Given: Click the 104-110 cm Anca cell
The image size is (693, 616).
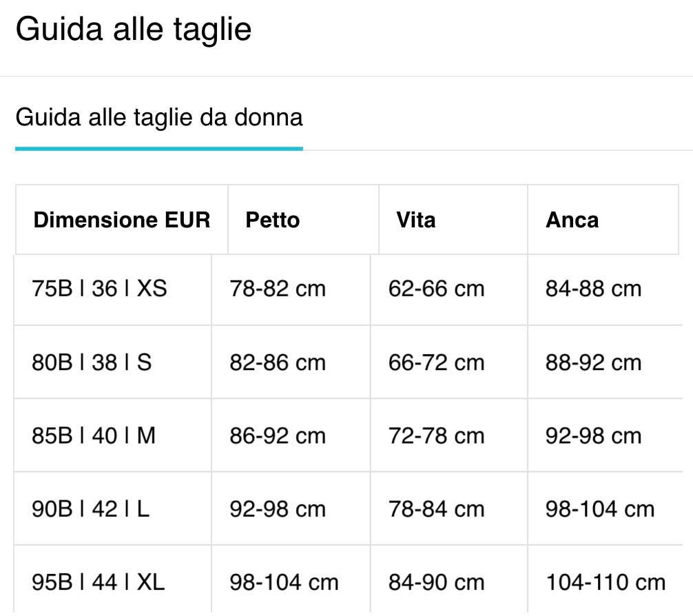Looking at the screenshot, I should point(606,583).
